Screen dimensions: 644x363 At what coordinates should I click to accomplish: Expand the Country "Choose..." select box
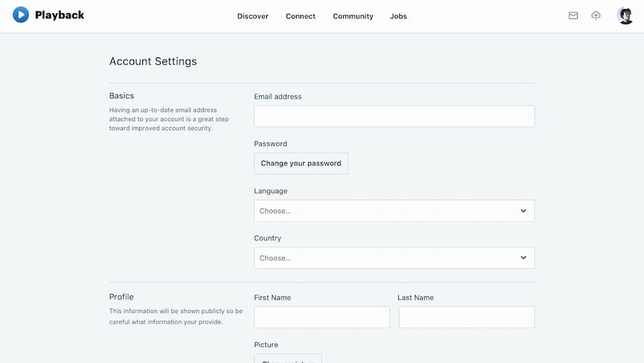[x=384, y=258]
